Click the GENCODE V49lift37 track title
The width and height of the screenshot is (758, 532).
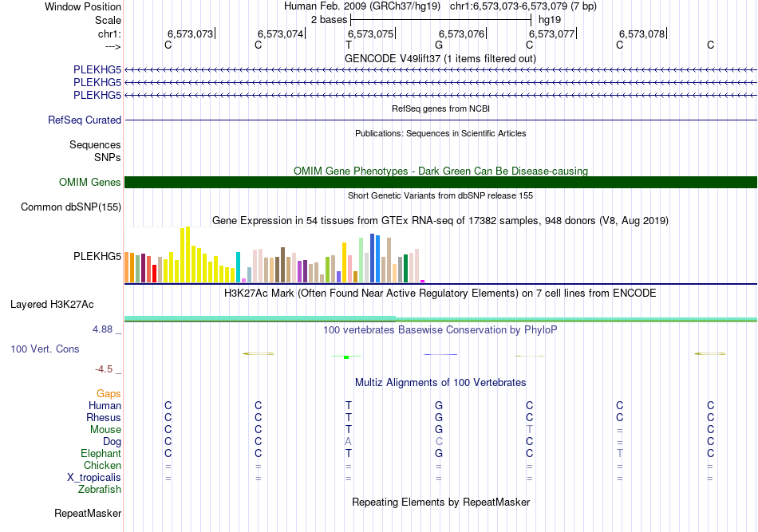(440, 58)
